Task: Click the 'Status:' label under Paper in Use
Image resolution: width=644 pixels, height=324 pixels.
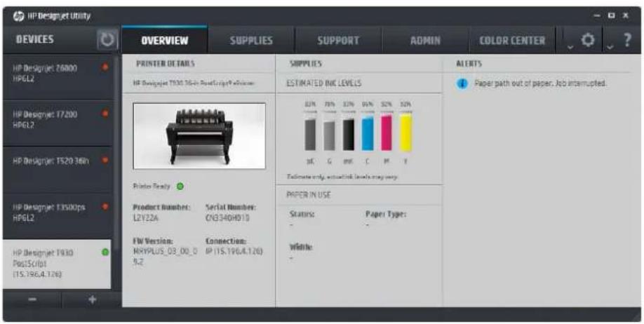Action: (x=302, y=215)
